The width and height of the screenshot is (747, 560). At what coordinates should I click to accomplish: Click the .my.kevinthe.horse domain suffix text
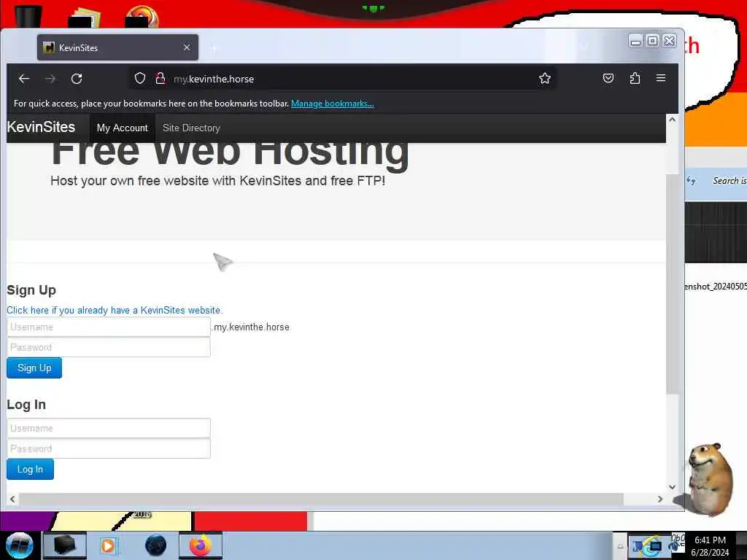251,327
